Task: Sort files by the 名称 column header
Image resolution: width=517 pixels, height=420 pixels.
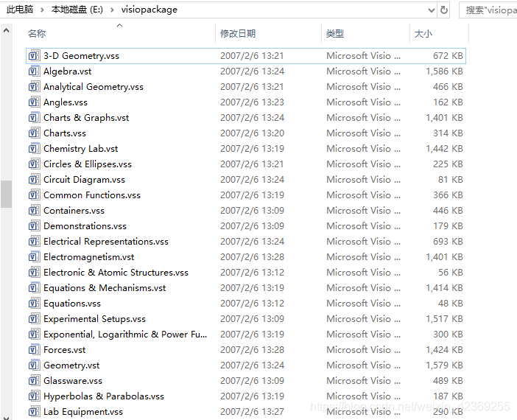Action: click(37, 34)
